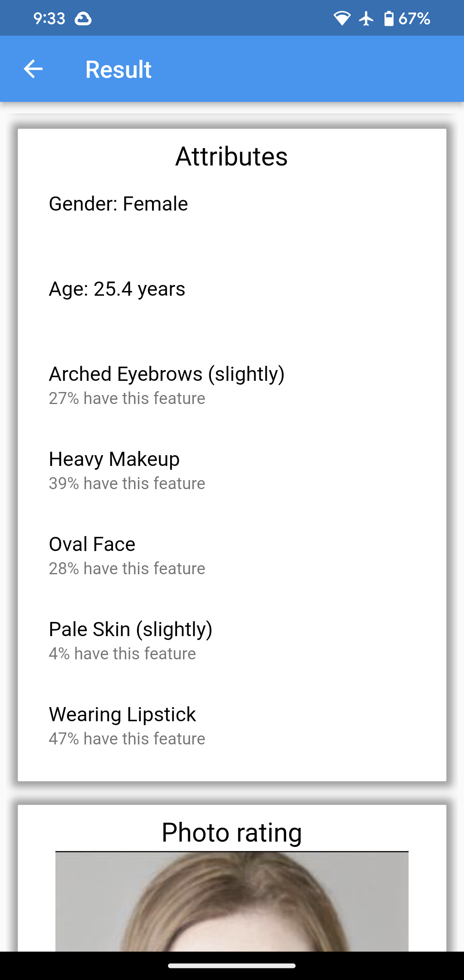The height and width of the screenshot is (980, 464).
Task: Tap the Gender: Female attribute
Action: pyautogui.click(x=118, y=204)
